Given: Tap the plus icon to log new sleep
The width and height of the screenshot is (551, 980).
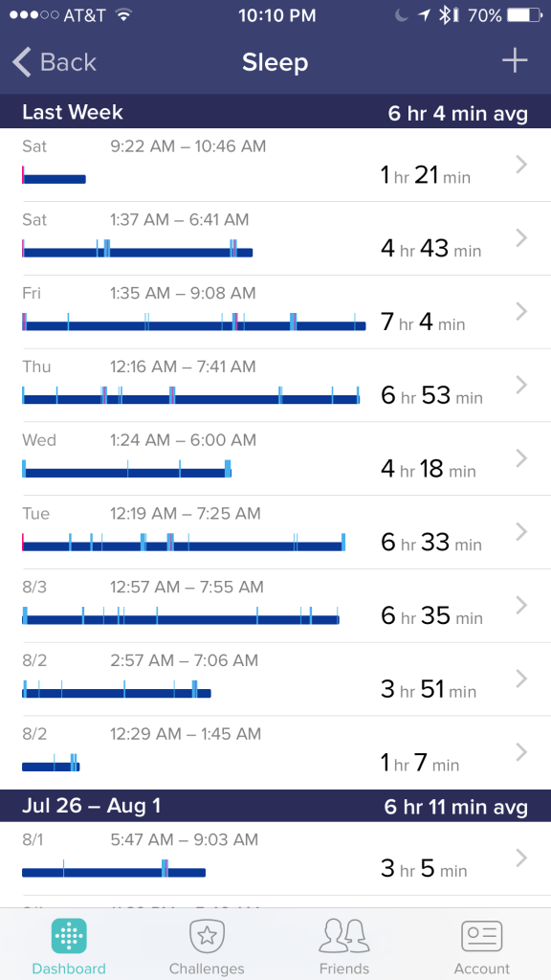Looking at the screenshot, I should (514, 62).
